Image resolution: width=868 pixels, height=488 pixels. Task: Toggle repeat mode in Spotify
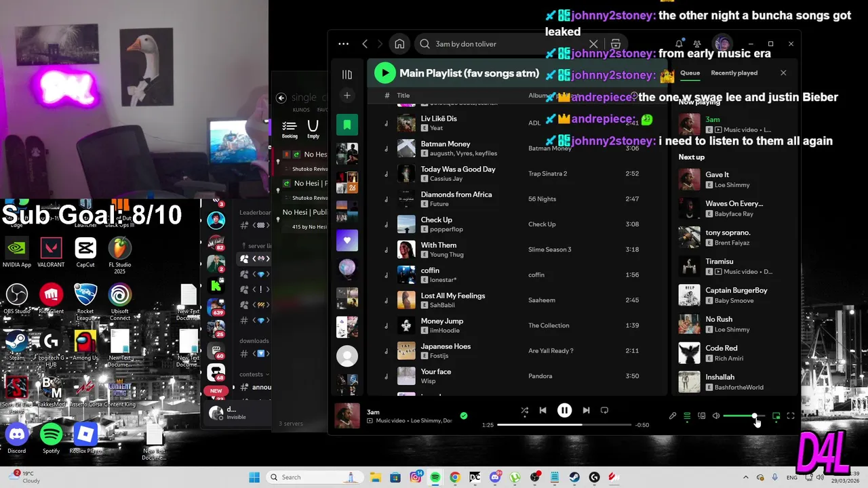click(x=604, y=411)
